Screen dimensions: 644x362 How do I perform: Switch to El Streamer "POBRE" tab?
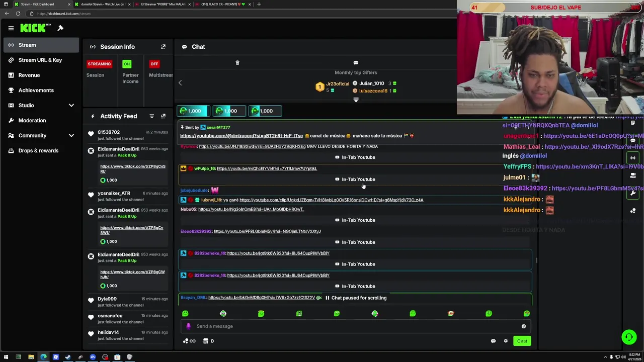coord(163,4)
